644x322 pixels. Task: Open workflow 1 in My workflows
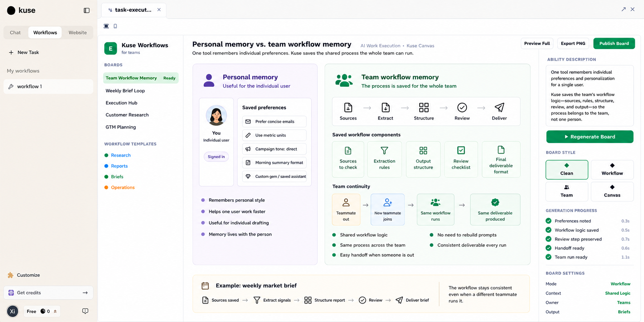48,86
